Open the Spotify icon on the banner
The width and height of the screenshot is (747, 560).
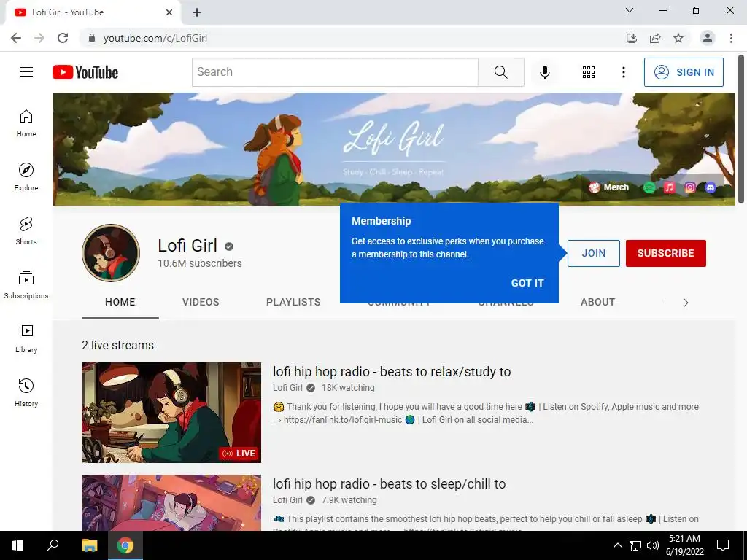(x=649, y=187)
